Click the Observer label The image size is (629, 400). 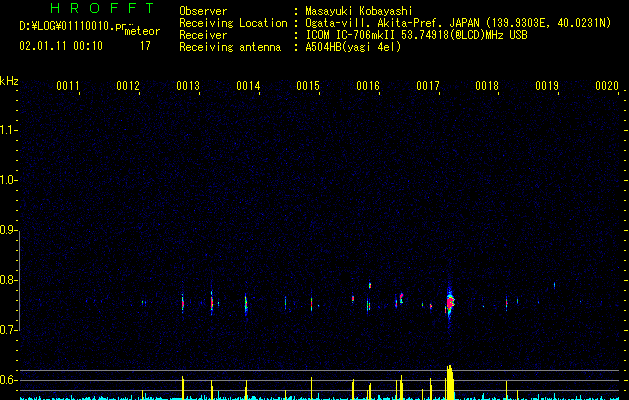click(x=203, y=11)
